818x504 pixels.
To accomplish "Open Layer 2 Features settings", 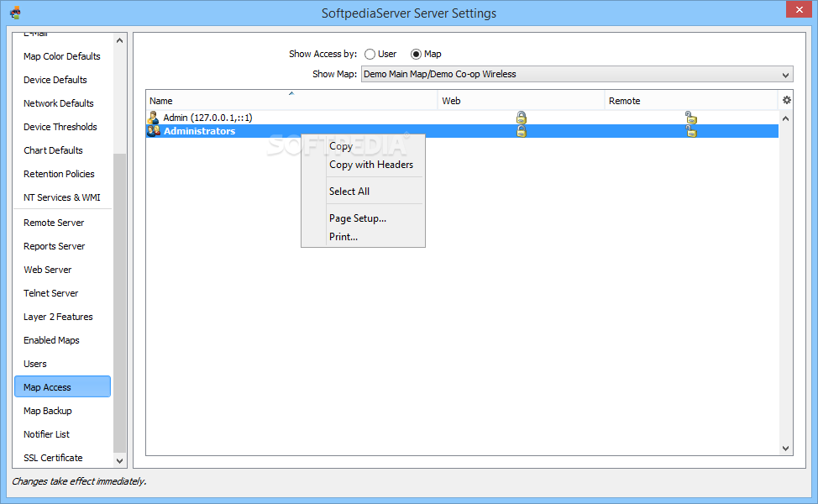I will coord(62,317).
